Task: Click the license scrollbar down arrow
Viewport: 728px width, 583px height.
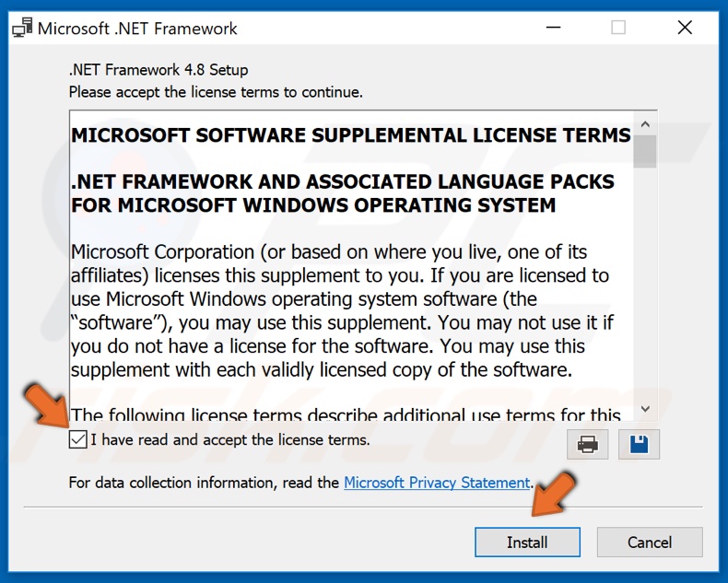Action: click(645, 409)
